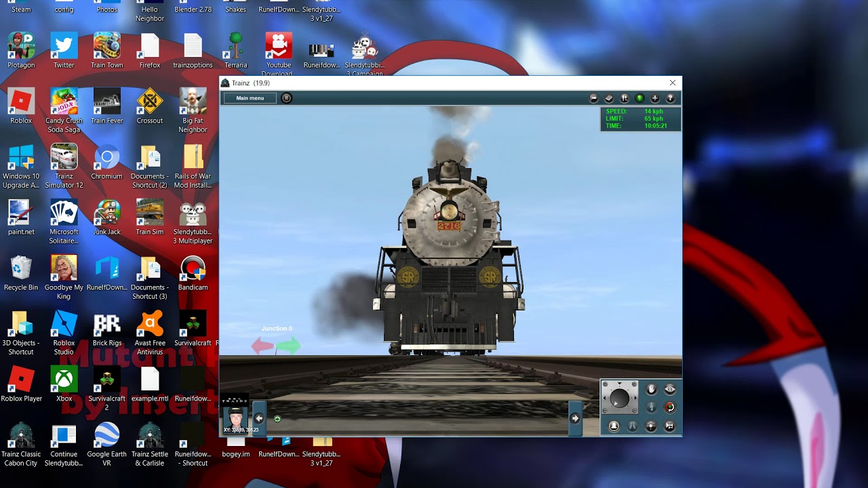Image resolution: width=868 pixels, height=488 pixels.
Task: Click the book-shaped icon in Trainz toolbar
Action: (609, 99)
